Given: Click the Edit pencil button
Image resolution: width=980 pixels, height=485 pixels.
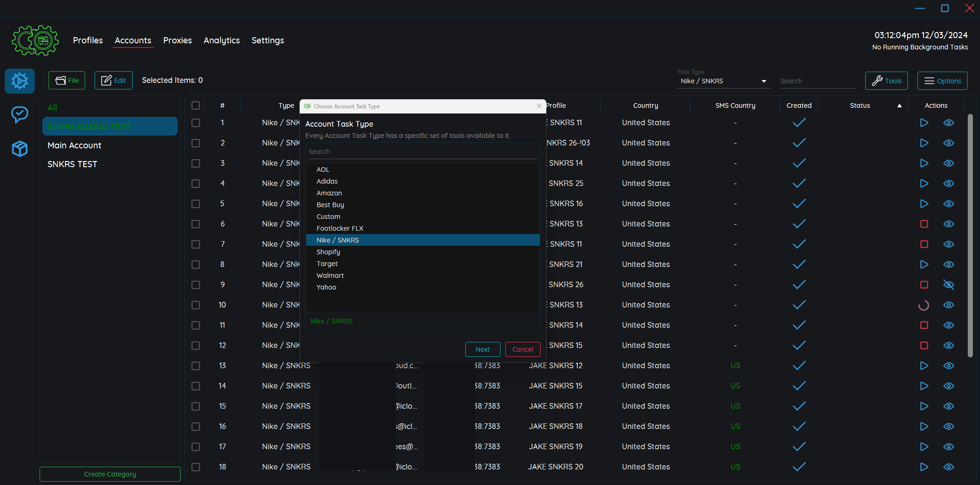Looking at the screenshot, I should [x=113, y=81].
